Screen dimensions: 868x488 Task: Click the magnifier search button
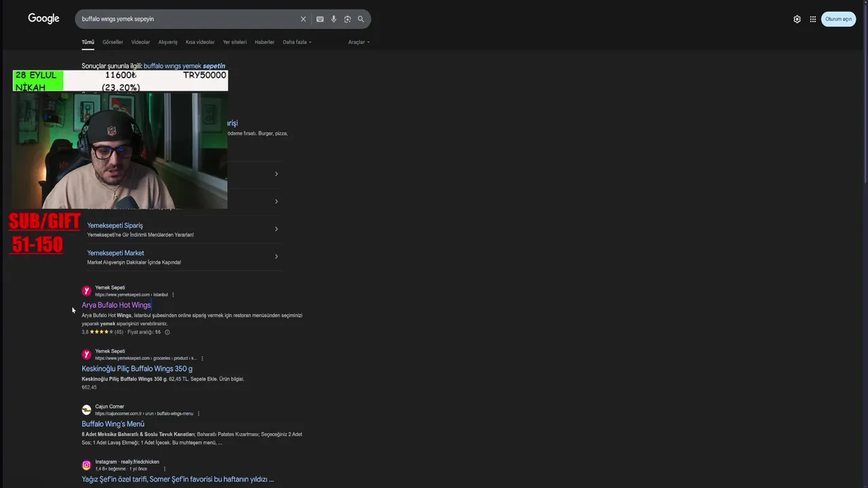tap(361, 19)
